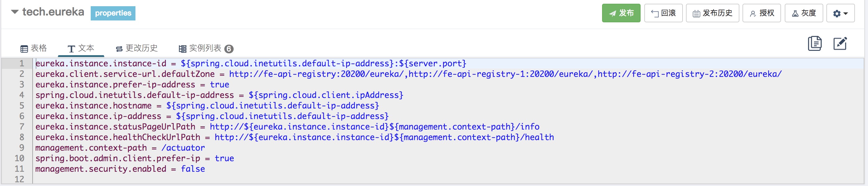
Task: Click line 9 management.context-path in editor
Action: point(120,148)
